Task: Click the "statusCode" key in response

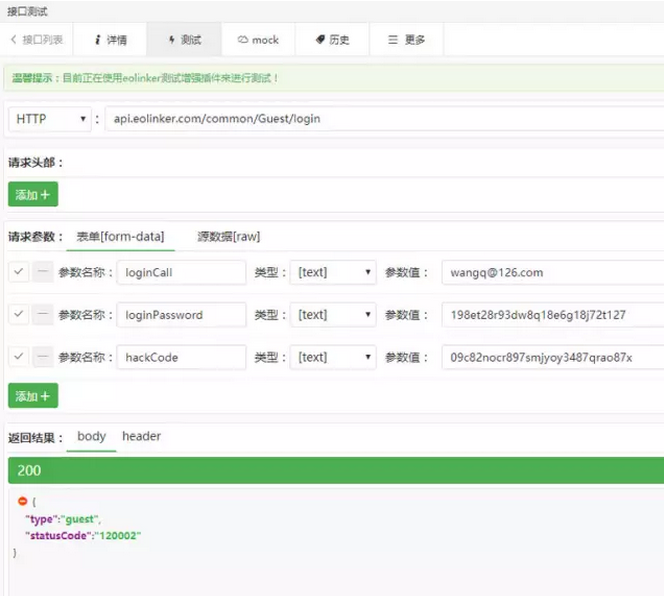Action: (56, 535)
